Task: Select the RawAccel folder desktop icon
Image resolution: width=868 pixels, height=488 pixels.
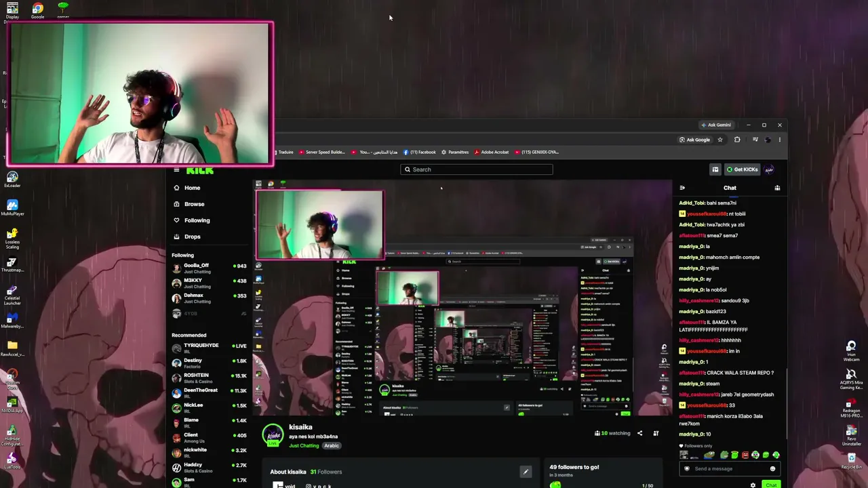Action: tap(12, 348)
